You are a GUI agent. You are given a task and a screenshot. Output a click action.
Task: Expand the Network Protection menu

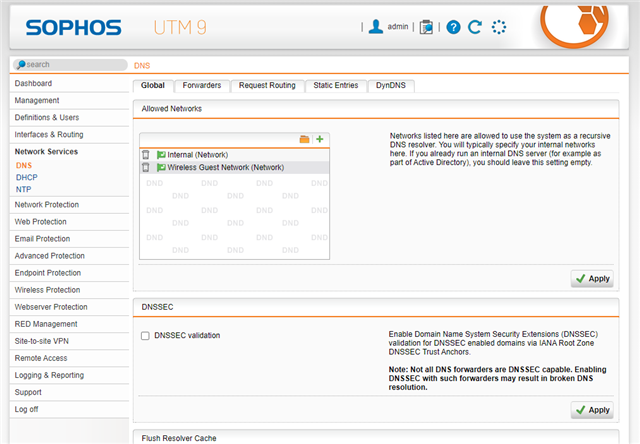pos(69,205)
